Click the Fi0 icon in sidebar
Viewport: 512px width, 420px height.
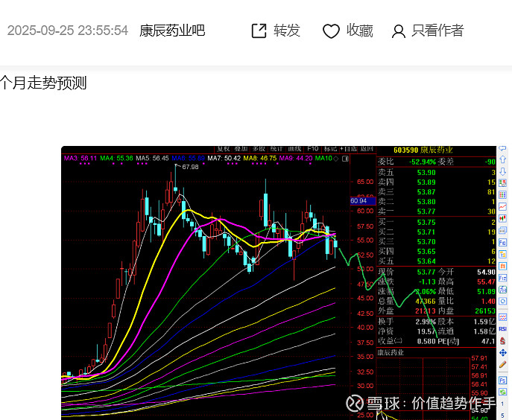pyautogui.click(x=502, y=243)
